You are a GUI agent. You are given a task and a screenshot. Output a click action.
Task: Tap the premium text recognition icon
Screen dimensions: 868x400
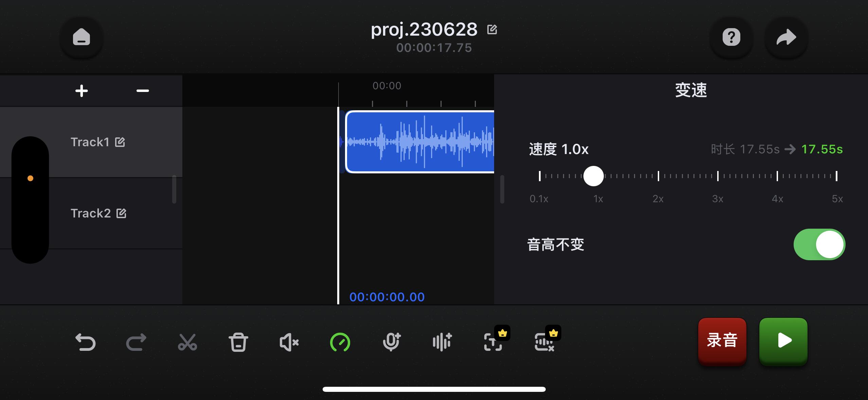click(x=493, y=342)
